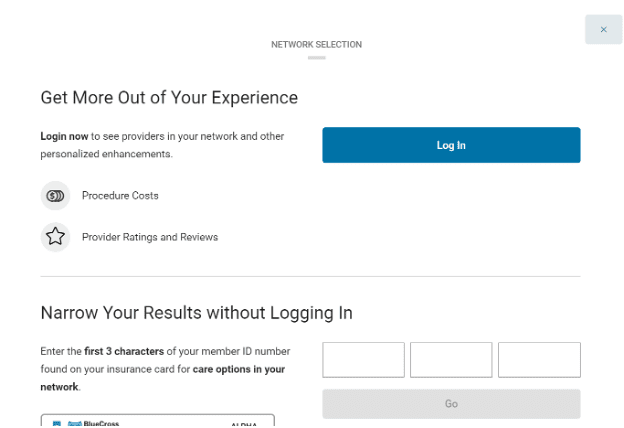624x428 pixels.
Task: Click the sample insurance card image
Action: tap(157, 422)
